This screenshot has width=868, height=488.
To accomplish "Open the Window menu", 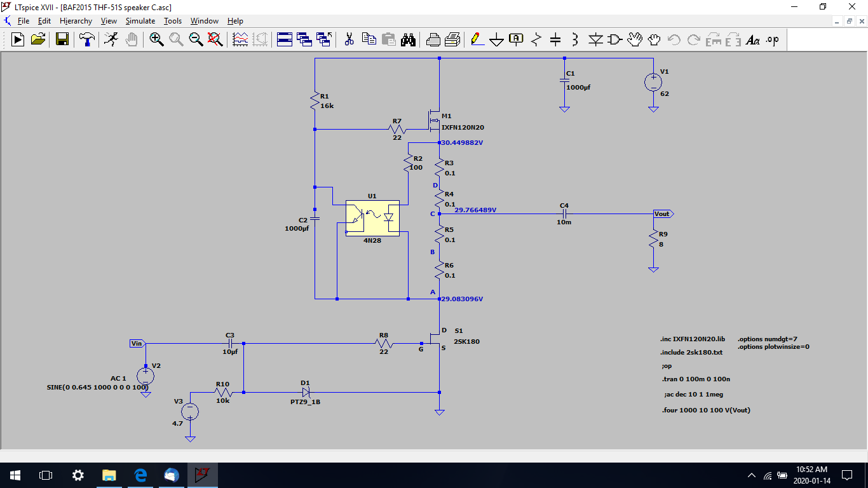I will coord(205,21).
